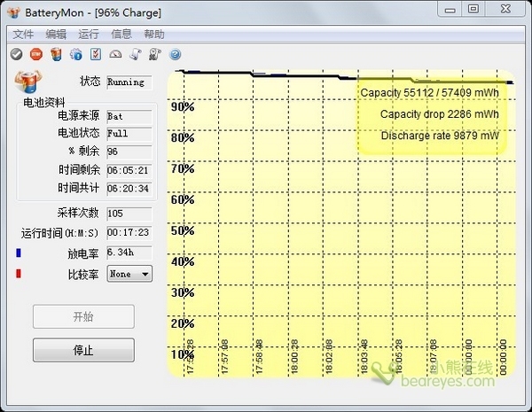Screen dimensions: 532x412
Task: Click the 状态 Running field
Action: click(x=129, y=82)
